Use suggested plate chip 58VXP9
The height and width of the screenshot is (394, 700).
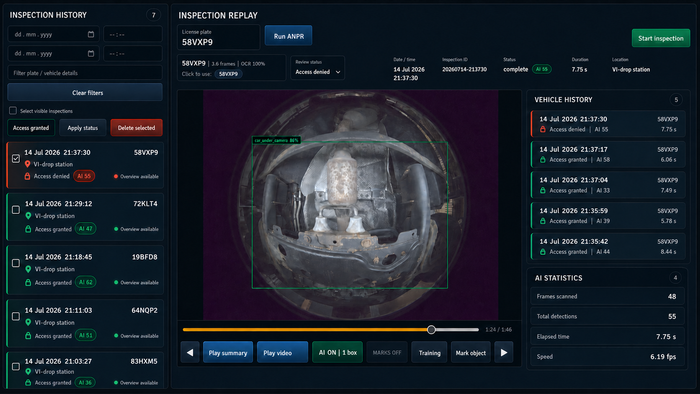(x=228, y=74)
